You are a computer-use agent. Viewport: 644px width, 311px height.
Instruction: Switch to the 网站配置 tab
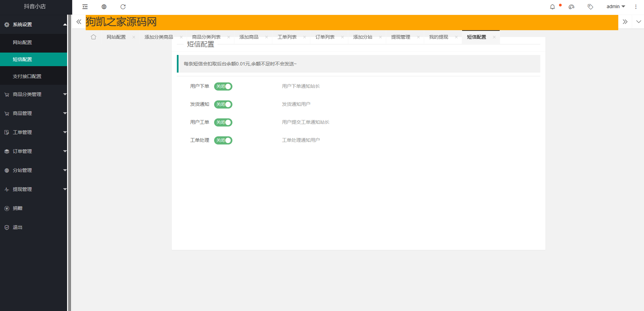116,37
